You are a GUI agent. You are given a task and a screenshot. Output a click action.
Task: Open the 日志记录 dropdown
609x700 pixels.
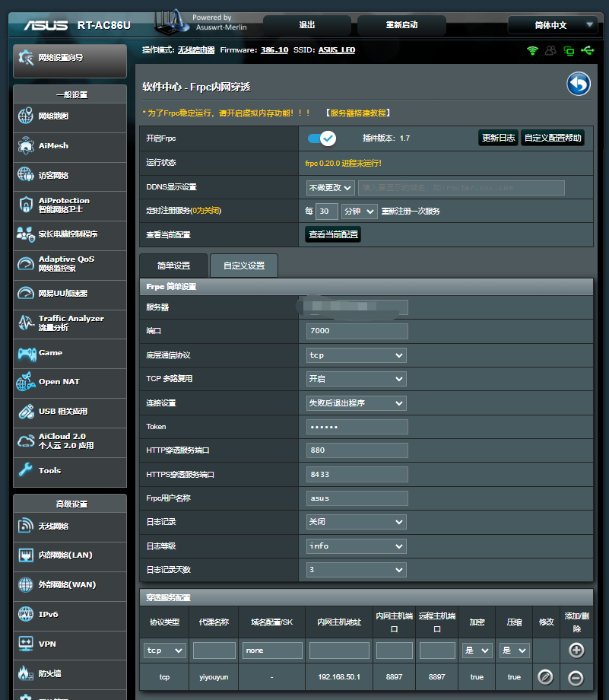[x=356, y=522]
